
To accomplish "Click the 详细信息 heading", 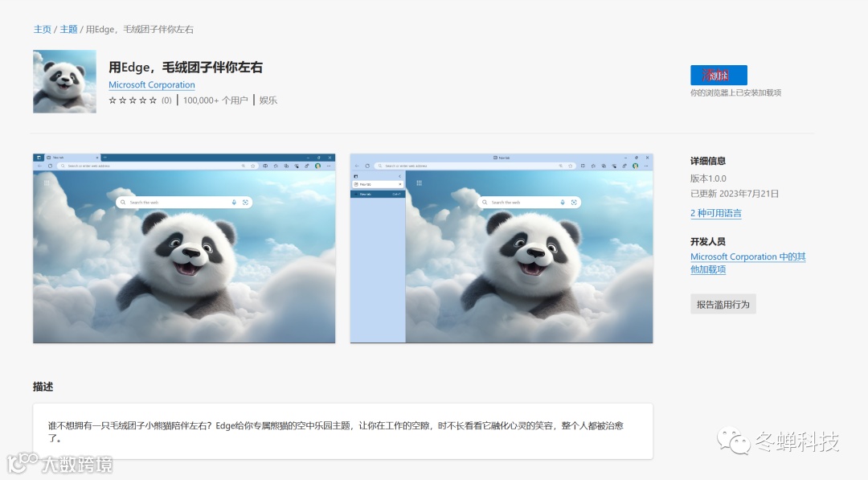I will tap(708, 161).
